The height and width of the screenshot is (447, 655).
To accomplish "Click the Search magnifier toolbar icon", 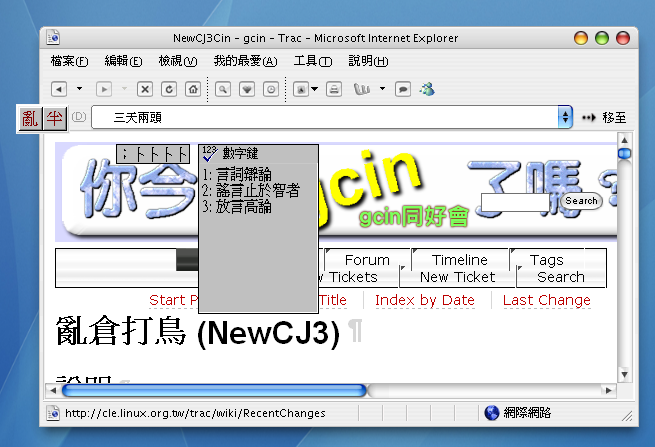I will tap(224, 89).
